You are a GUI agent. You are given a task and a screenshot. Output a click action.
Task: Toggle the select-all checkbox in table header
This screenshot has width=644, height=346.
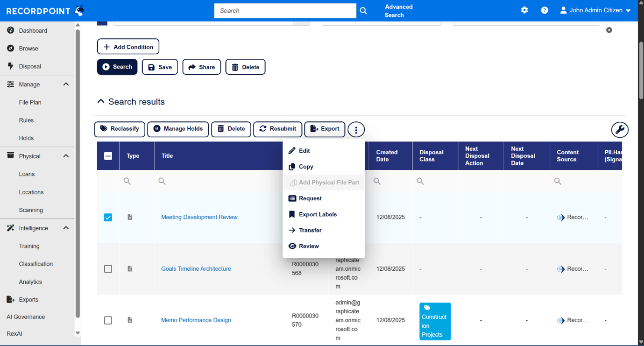tap(108, 156)
